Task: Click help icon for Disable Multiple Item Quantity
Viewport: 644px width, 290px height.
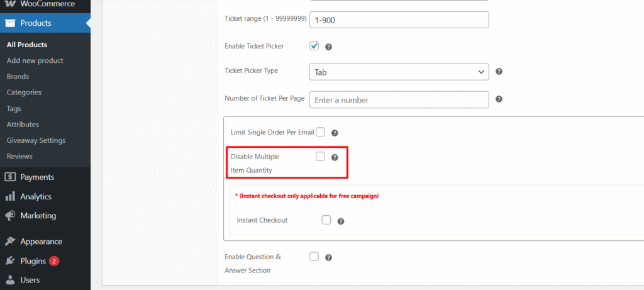Action: 335,157
